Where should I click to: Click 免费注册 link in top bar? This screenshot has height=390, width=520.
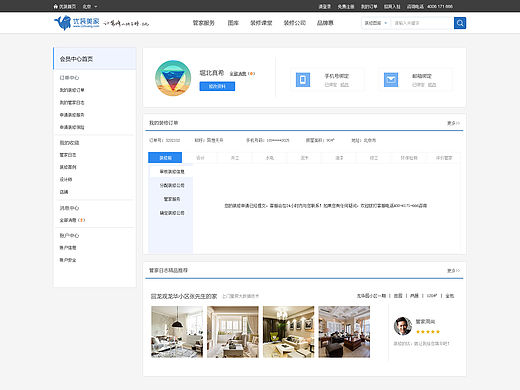tap(346, 6)
